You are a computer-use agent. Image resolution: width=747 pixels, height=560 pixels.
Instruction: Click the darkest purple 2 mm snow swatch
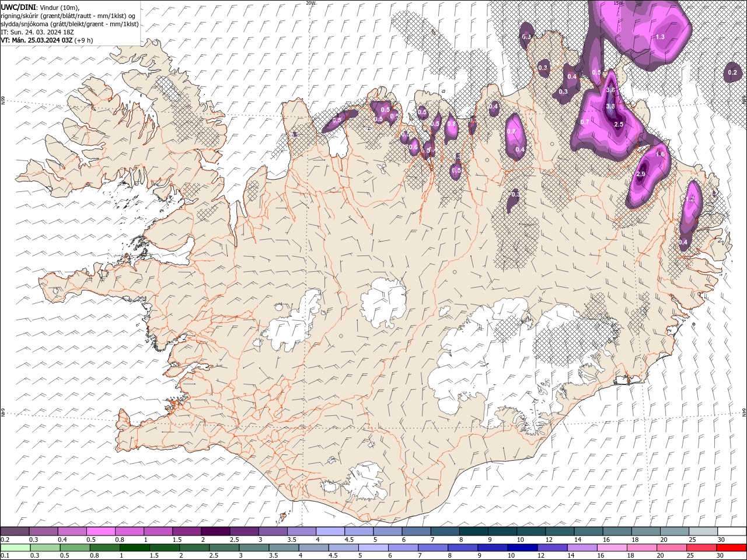click(215, 531)
